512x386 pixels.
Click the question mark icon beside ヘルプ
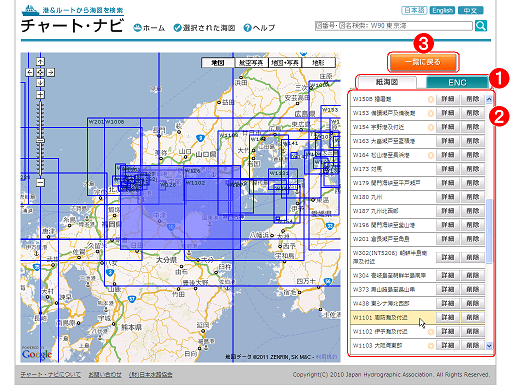click(x=247, y=28)
